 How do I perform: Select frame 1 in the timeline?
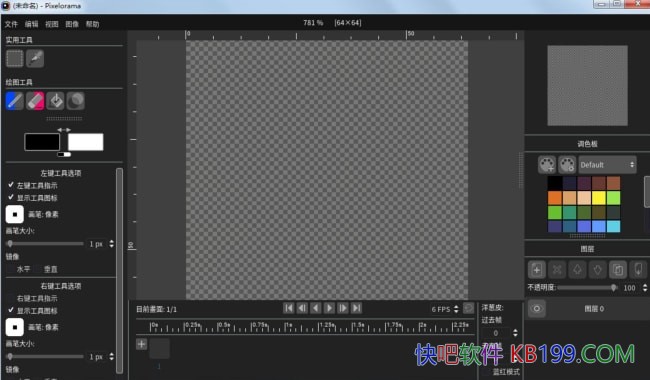coord(159,349)
